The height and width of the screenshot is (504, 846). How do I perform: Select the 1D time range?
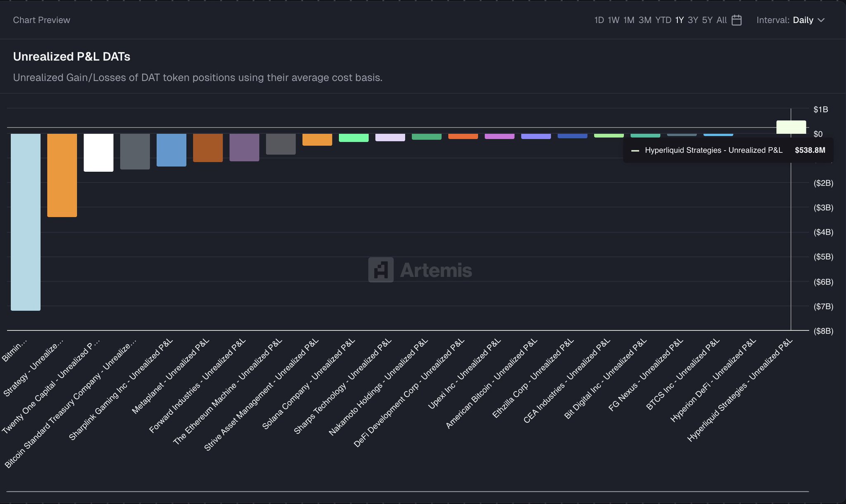(599, 20)
